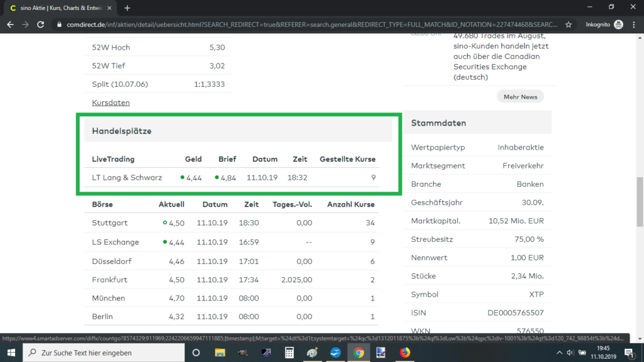Select the Stuttgart exchange row

[x=231, y=223]
